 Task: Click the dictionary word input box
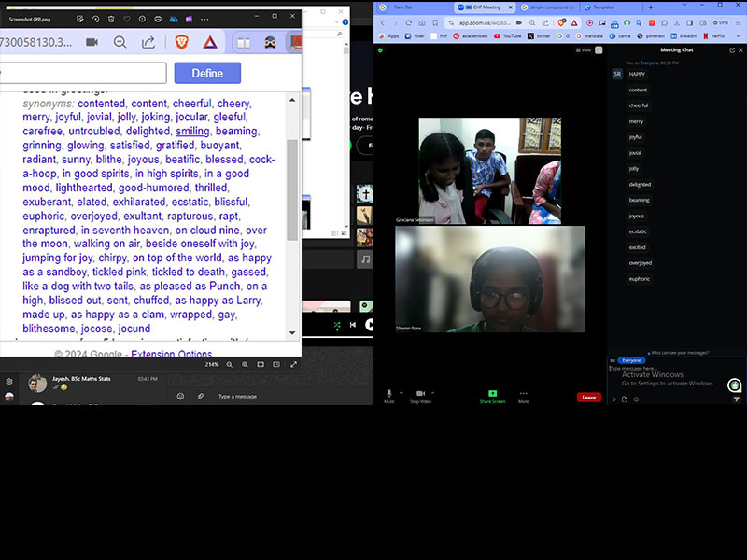click(x=83, y=73)
